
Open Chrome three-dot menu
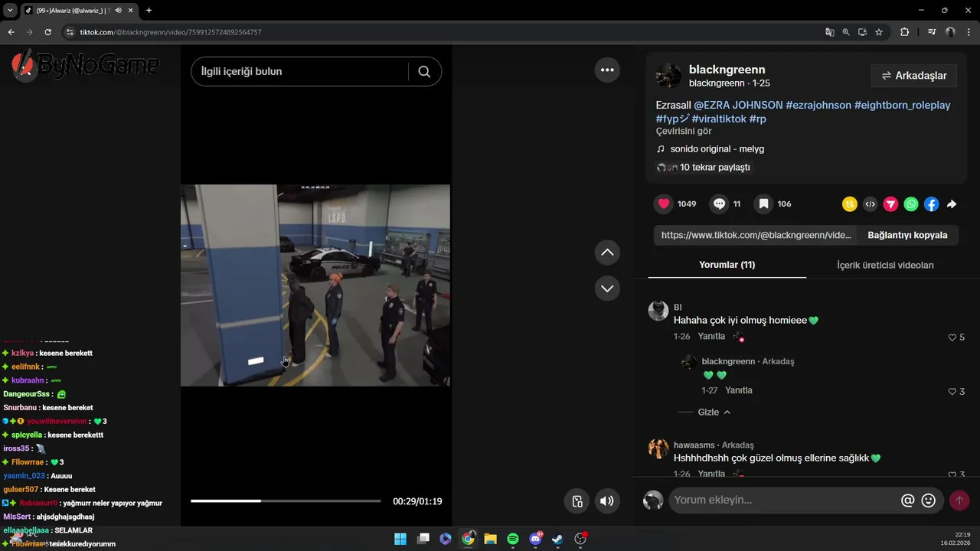tap(969, 32)
